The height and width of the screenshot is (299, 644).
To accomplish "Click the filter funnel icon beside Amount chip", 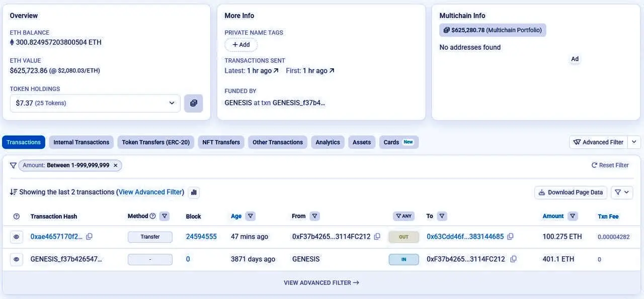I will [13, 165].
